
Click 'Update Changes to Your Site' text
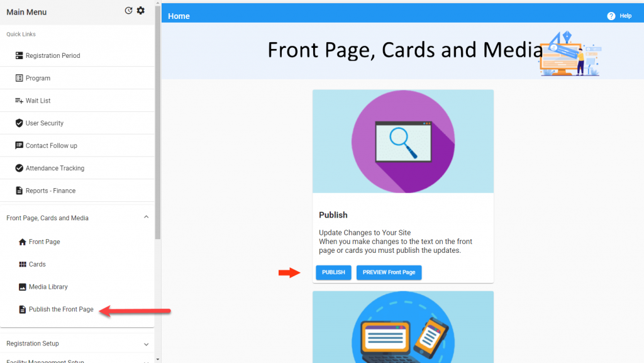coord(365,232)
